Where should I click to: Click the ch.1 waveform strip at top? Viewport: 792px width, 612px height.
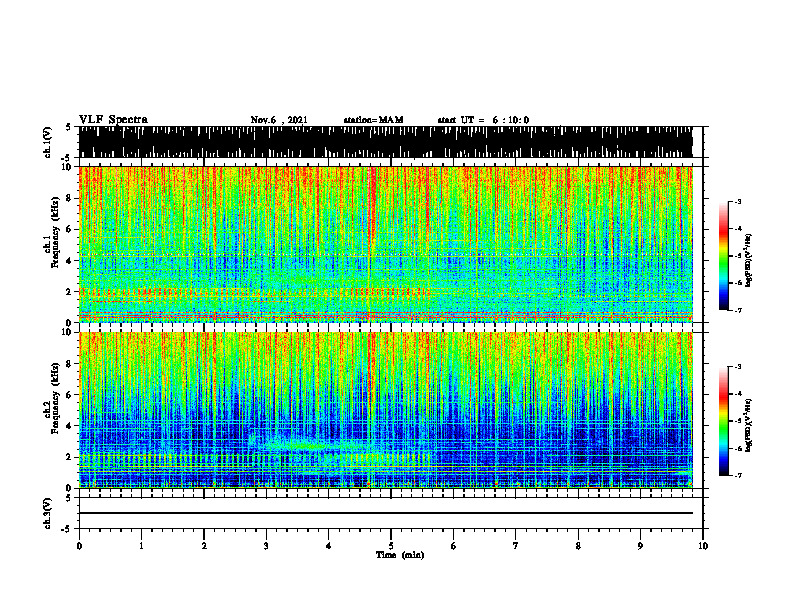tap(385, 142)
